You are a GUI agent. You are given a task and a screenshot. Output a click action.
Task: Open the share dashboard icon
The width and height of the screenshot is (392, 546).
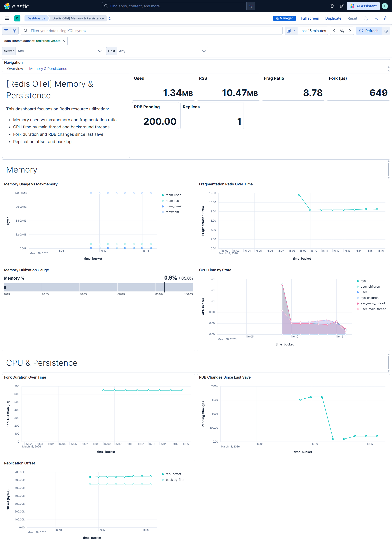pos(385,18)
